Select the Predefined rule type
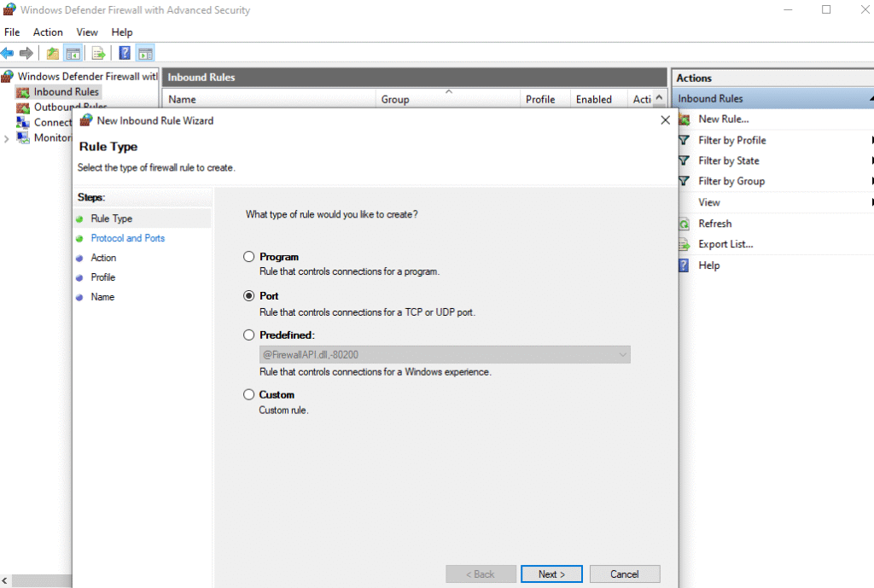This screenshot has width=874, height=588. (x=248, y=335)
